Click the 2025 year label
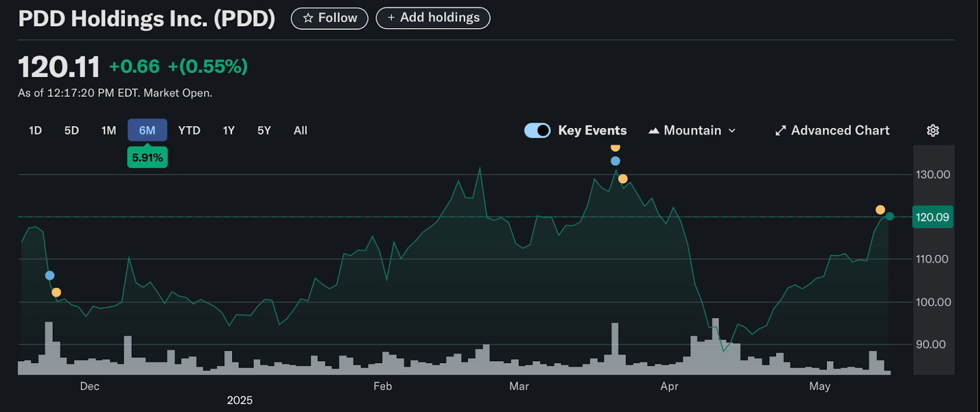 point(239,400)
